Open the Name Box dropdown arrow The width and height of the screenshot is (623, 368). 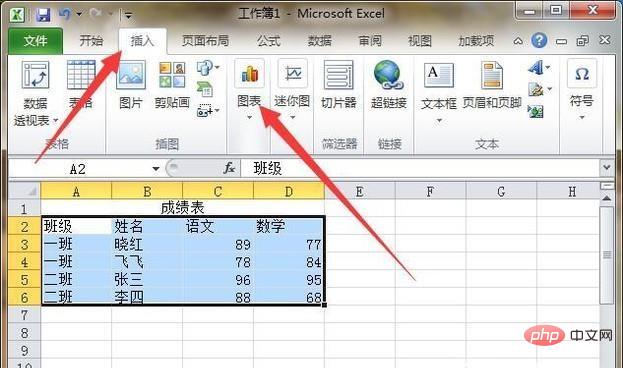click(x=155, y=169)
